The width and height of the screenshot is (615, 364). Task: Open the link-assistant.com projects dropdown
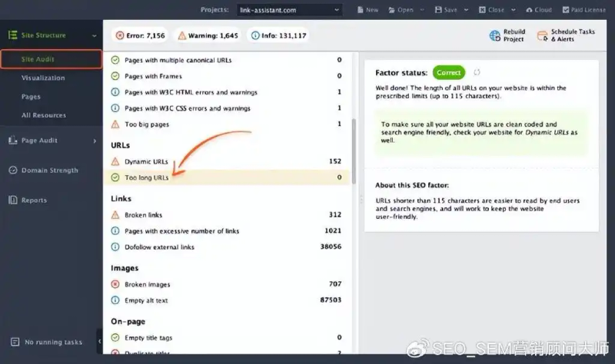coord(290,10)
